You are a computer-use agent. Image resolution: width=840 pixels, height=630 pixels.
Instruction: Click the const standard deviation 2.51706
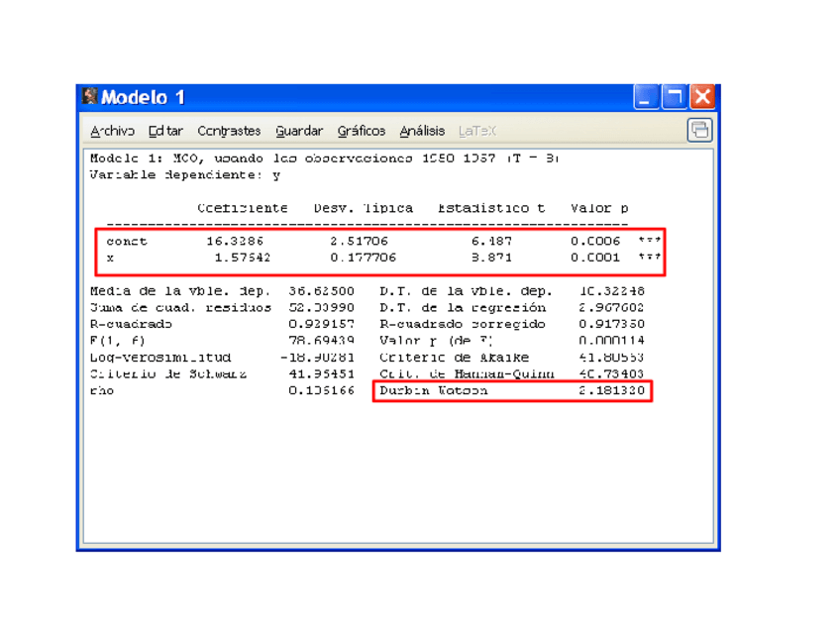click(359, 242)
